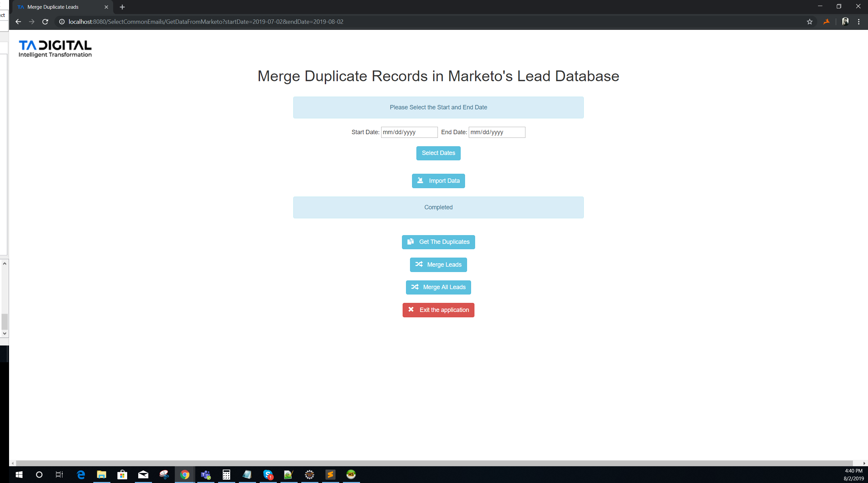Screen dimensions: 868x483
Task: Focus the End Date input field
Action: point(497,132)
